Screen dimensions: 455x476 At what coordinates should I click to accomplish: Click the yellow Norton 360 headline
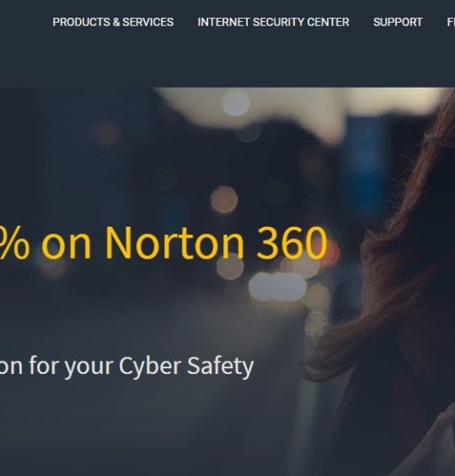pos(163,243)
